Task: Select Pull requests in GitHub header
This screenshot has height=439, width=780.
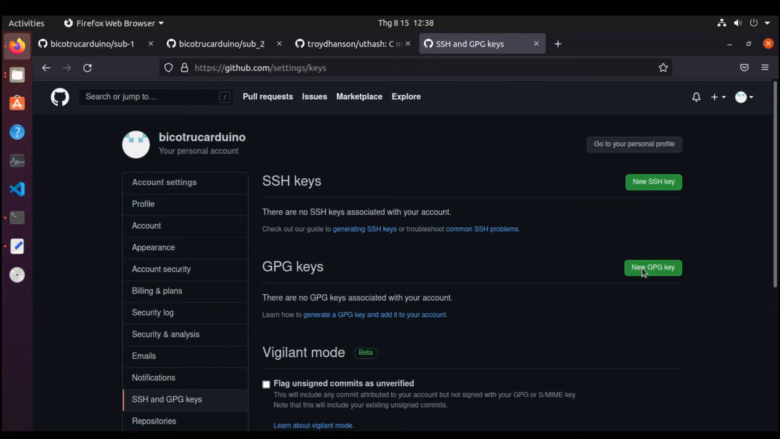Action: pyautogui.click(x=267, y=97)
